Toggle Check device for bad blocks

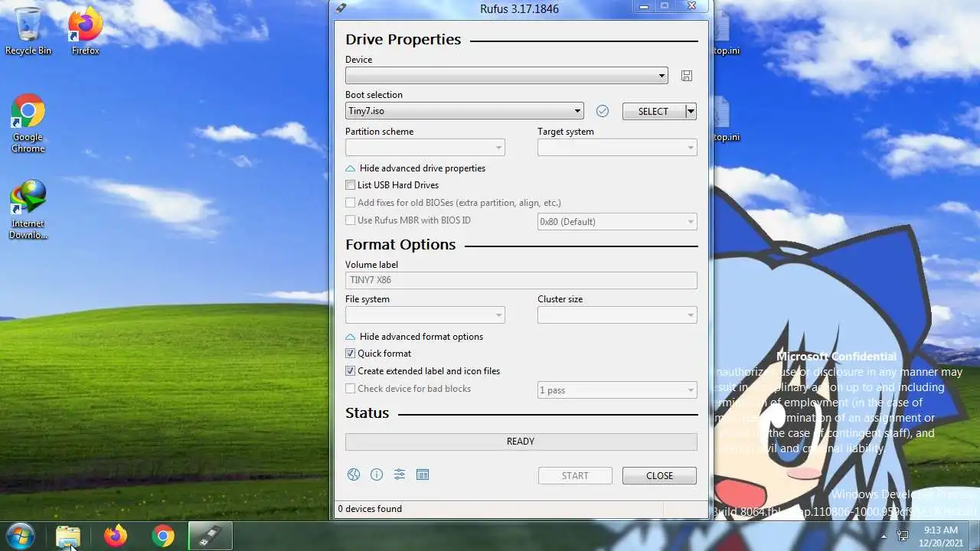tap(350, 389)
